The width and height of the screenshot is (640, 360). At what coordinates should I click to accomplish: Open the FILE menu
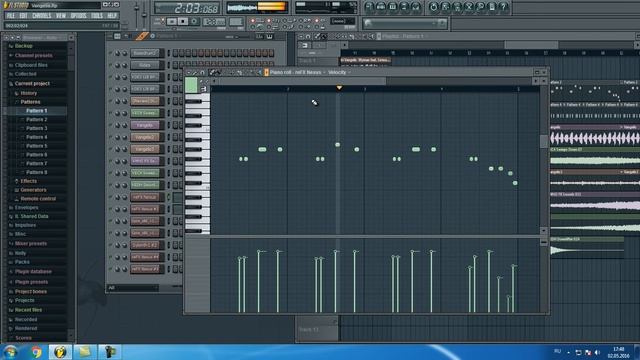coord(11,16)
